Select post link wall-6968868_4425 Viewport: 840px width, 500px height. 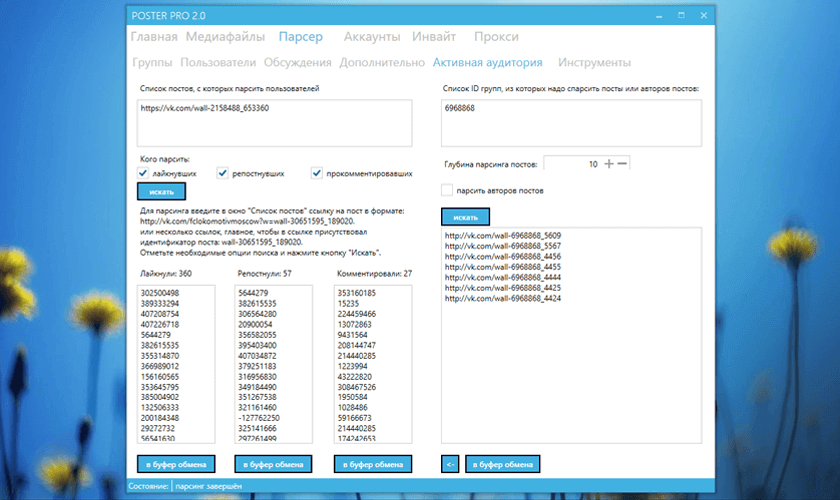502,288
